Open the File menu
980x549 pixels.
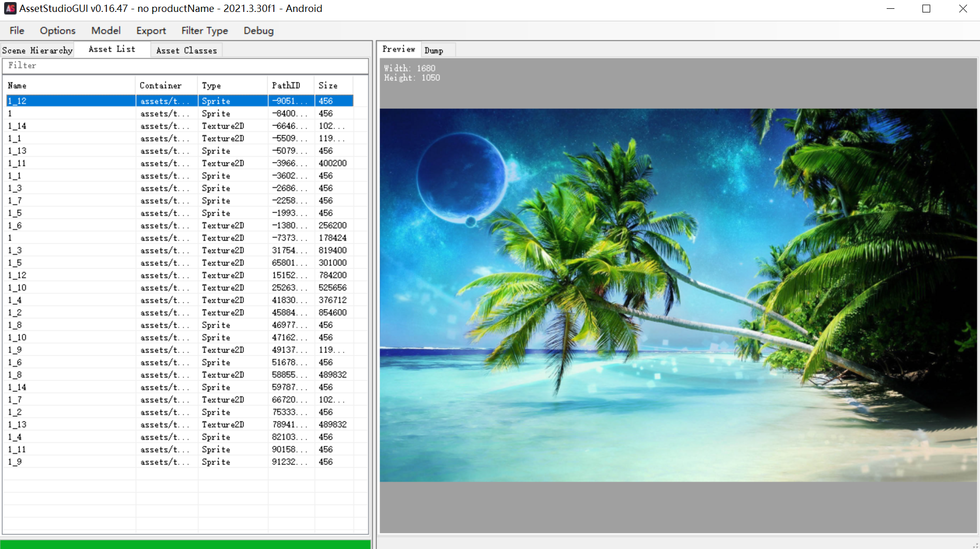click(17, 31)
